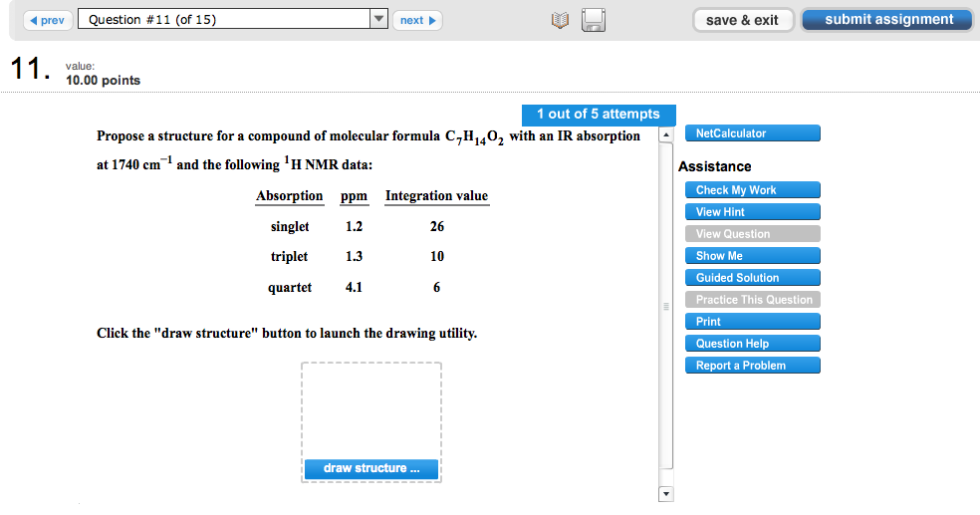Open the Guided Solution

coord(752,278)
